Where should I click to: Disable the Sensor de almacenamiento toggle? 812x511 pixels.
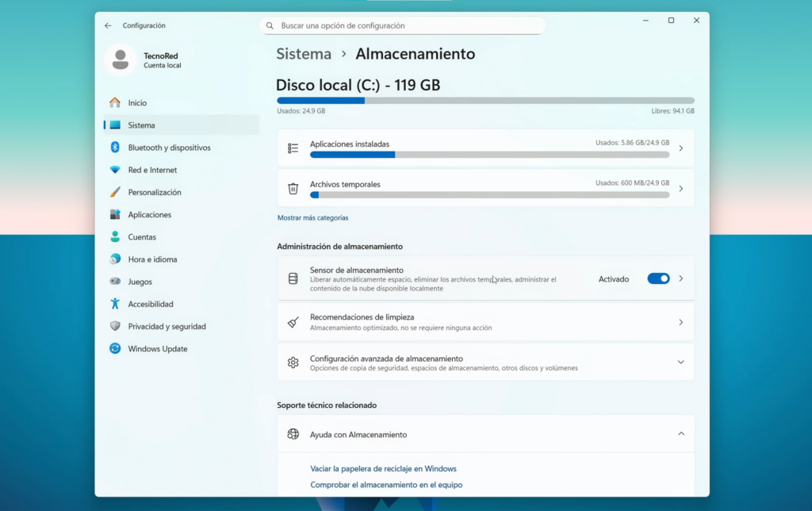(658, 279)
